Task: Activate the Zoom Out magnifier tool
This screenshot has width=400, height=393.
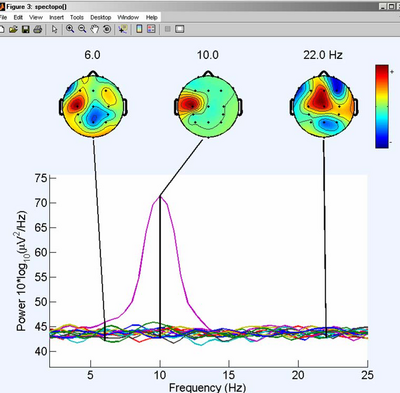Action: coord(82,29)
